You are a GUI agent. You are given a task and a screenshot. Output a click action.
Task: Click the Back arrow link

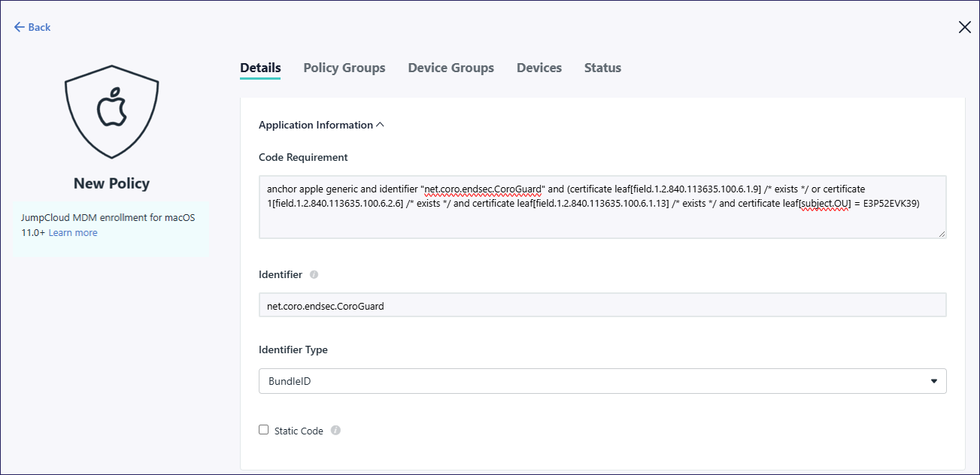pos(32,27)
